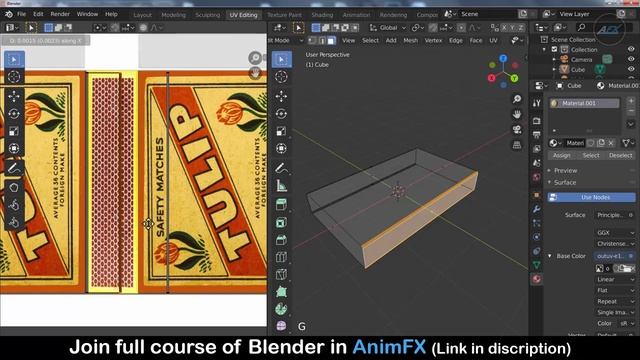Open the Flat projection dropdown
This screenshot has height=360, width=640.
pyautogui.click(x=615, y=290)
